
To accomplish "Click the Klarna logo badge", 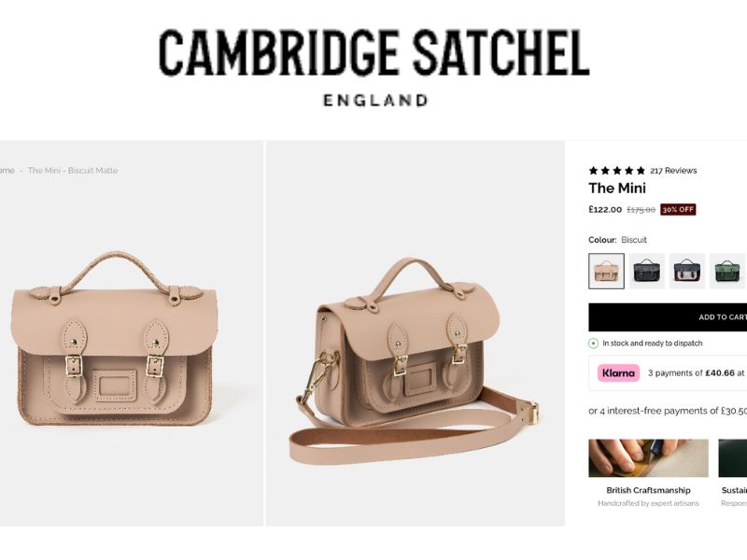I will click(618, 372).
